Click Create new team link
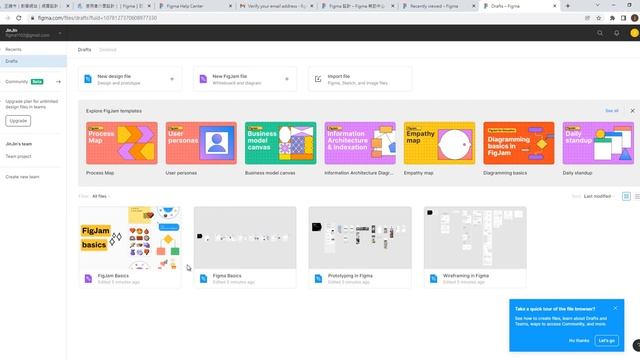Screen dimensions: 640x360 click(x=22, y=177)
